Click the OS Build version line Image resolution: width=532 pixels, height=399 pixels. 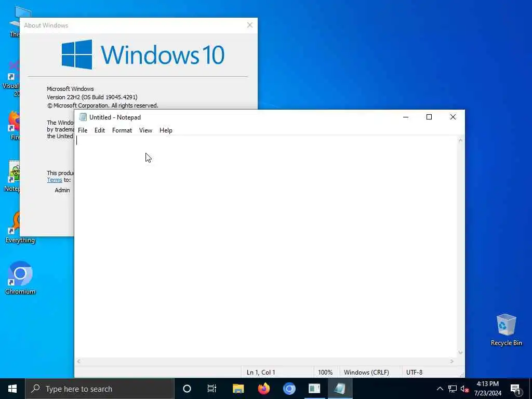tap(92, 97)
